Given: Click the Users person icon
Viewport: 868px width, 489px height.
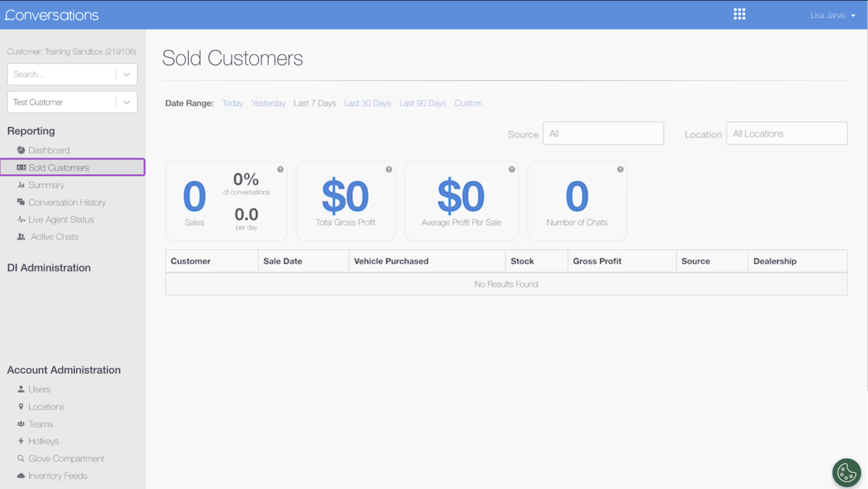Looking at the screenshot, I should [x=21, y=389].
